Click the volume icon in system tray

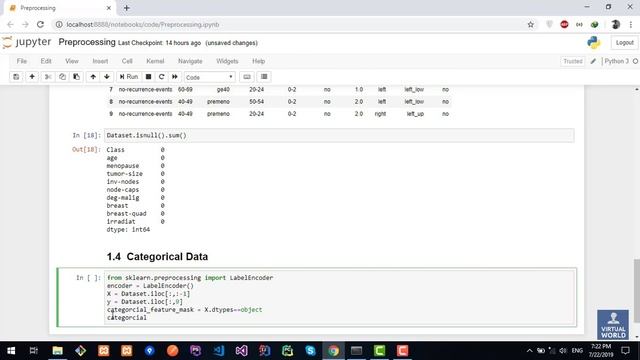click(x=563, y=351)
